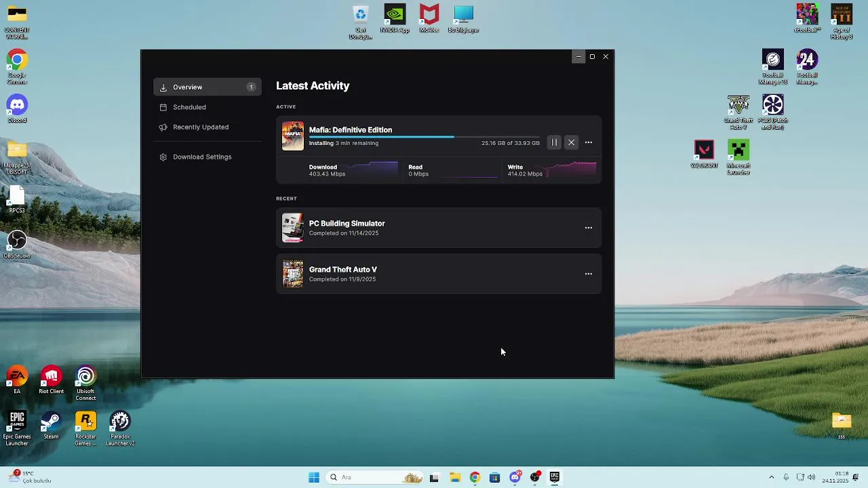868x488 pixels.
Task: Select the CONTENT WARNING desktop folder
Action: tap(17, 22)
